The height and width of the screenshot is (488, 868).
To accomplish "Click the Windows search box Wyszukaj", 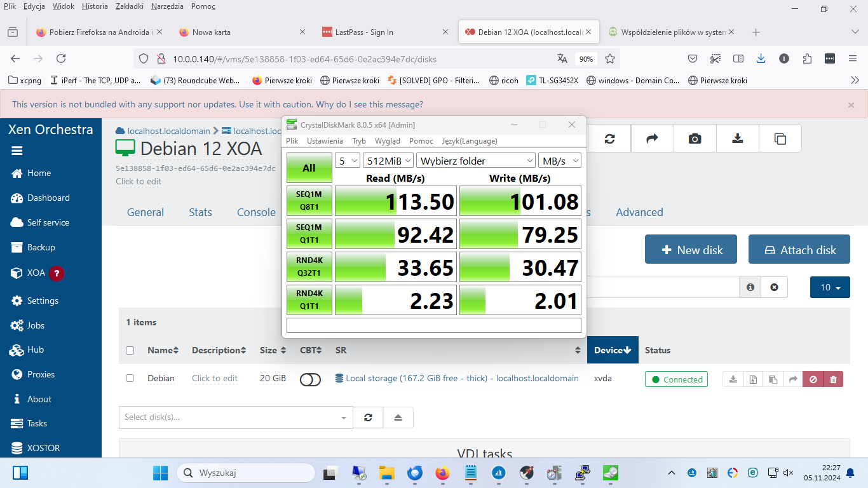I will 245,473.
